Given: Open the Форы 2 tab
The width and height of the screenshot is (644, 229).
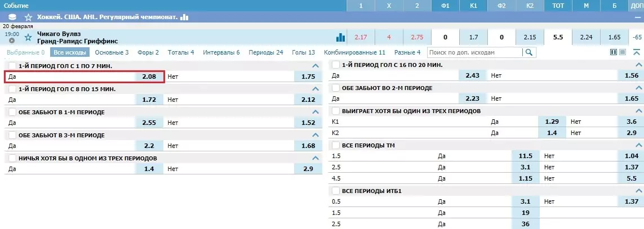Looking at the screenshot, I should pyautogui.click(x=148, y=52).
